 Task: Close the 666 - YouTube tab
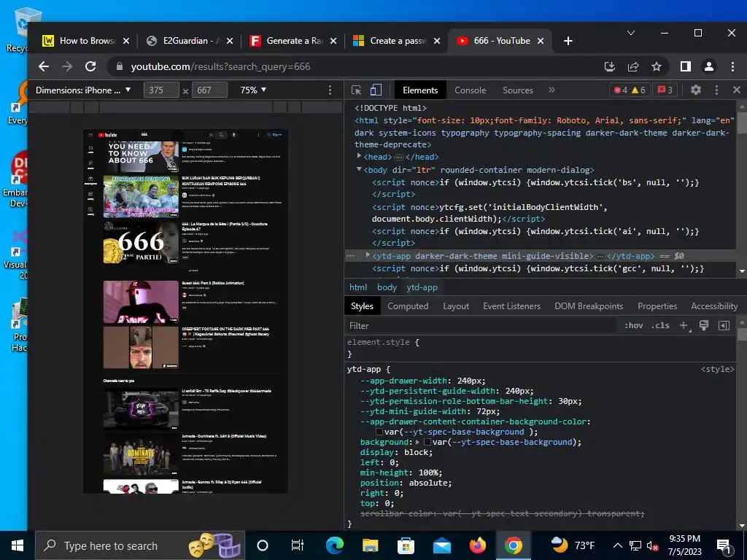(541, 41)
